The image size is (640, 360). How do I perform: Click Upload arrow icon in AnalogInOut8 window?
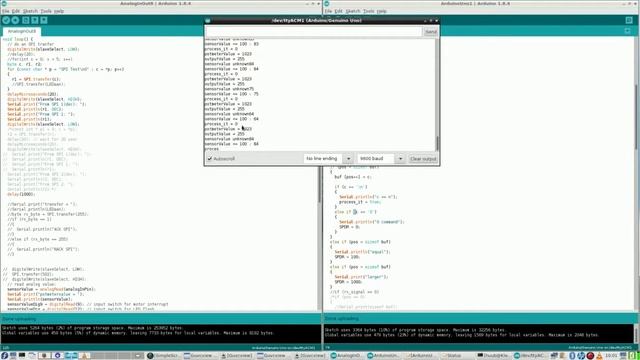16,20
